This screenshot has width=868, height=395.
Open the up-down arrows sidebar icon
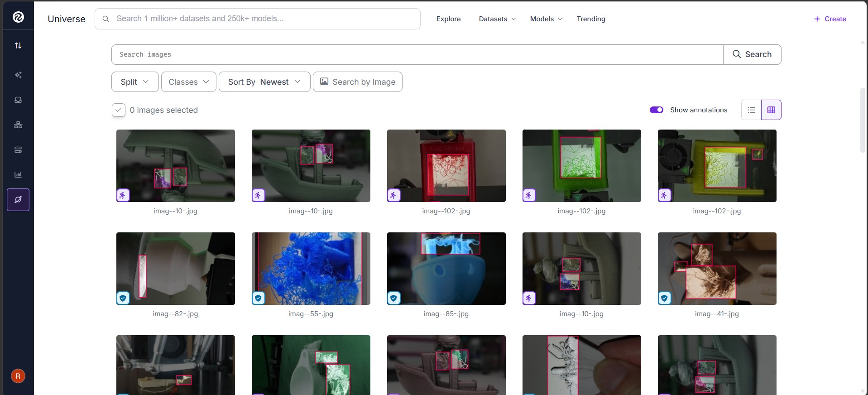[18, 45]
